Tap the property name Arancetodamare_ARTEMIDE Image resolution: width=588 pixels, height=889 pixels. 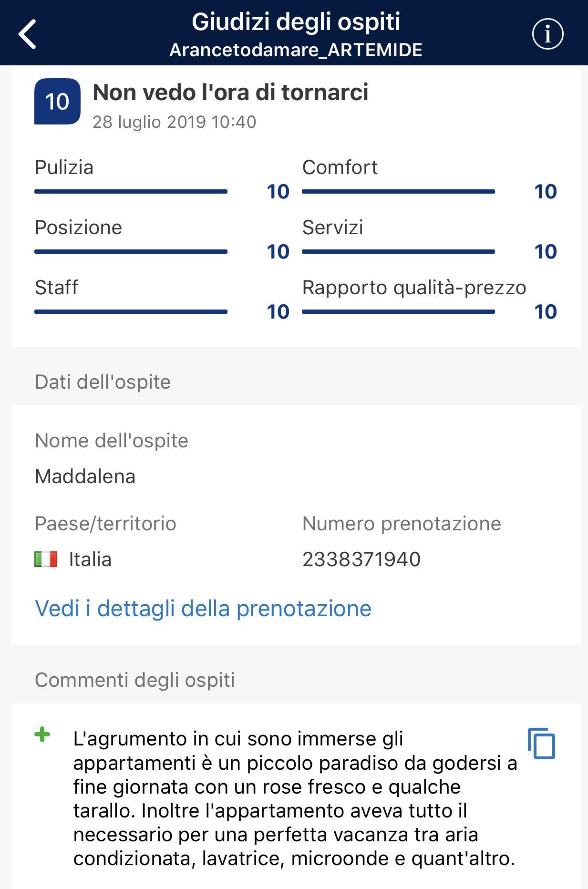[x=296, y=50]
